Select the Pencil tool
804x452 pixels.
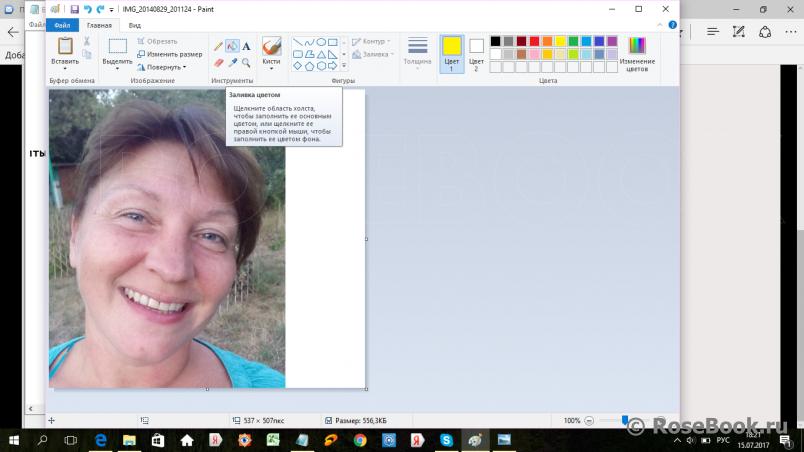[218, 46]
